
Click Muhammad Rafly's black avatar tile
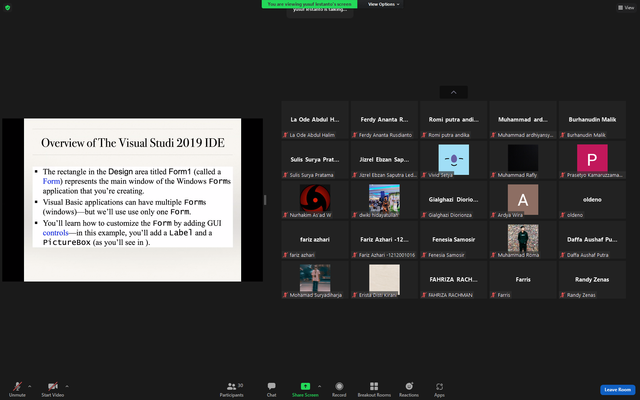click(523, 158)
